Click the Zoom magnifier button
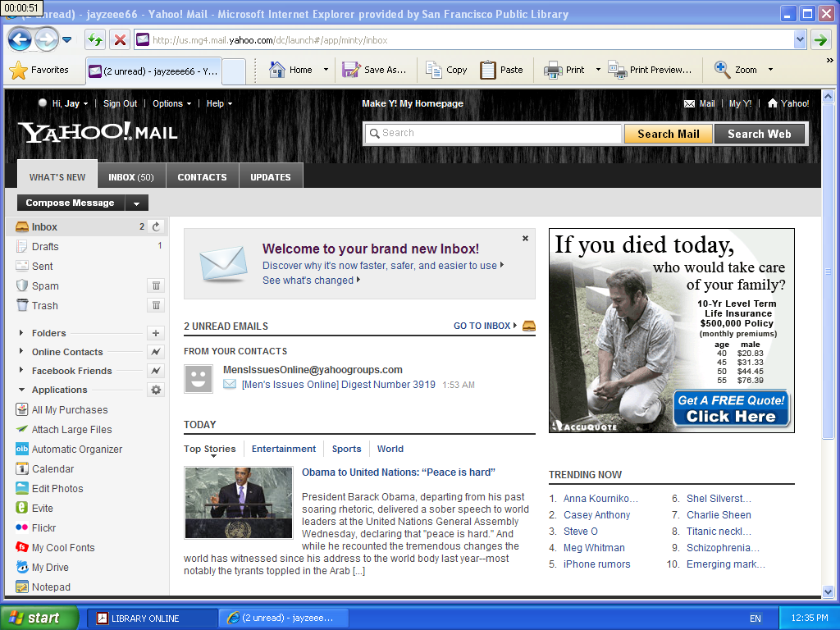The width and height of the screenshot is (840, 630). [x=736, y=71]
